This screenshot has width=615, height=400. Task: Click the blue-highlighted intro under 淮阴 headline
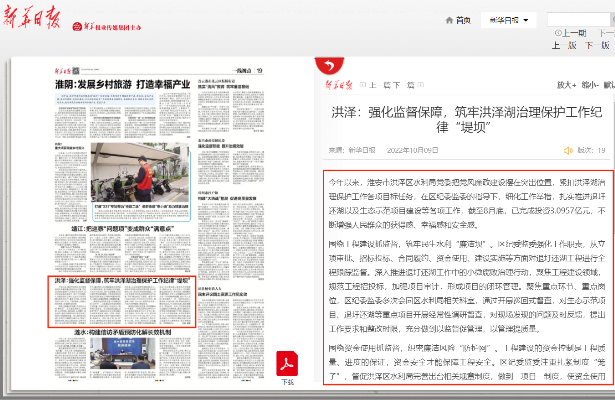(x=106, y=100)
